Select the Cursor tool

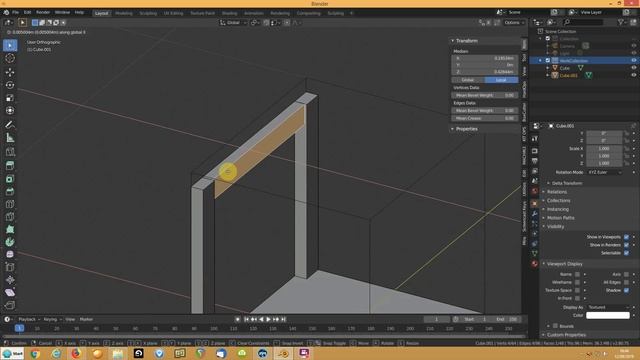click(10, 58)
